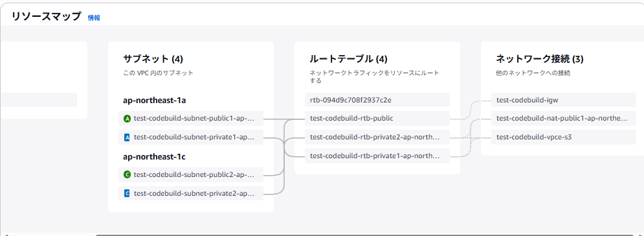Select test-codebuild-subnet-private2 subnet entry
Viewport: 644px width, 236px height.
pos(190,193)
